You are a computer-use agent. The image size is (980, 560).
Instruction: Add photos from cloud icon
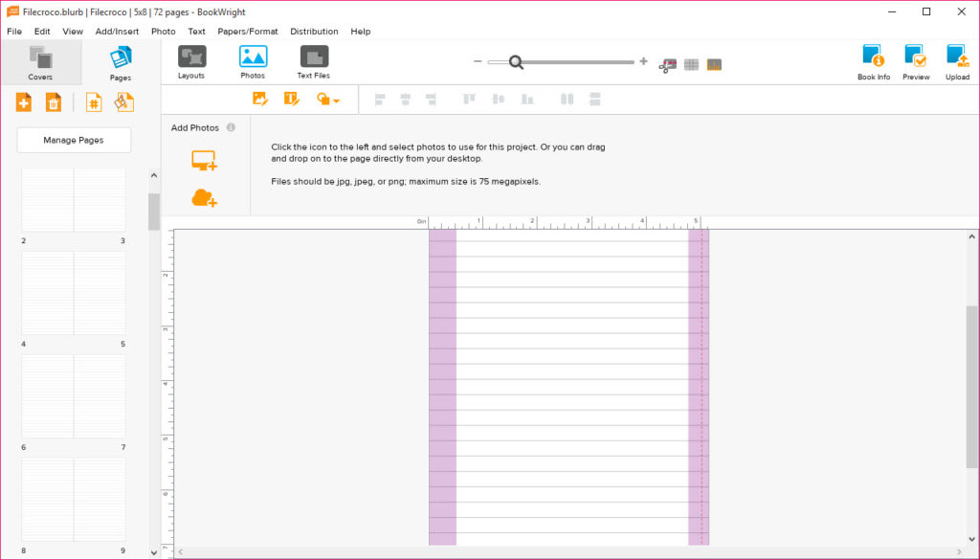coord(204,198)
